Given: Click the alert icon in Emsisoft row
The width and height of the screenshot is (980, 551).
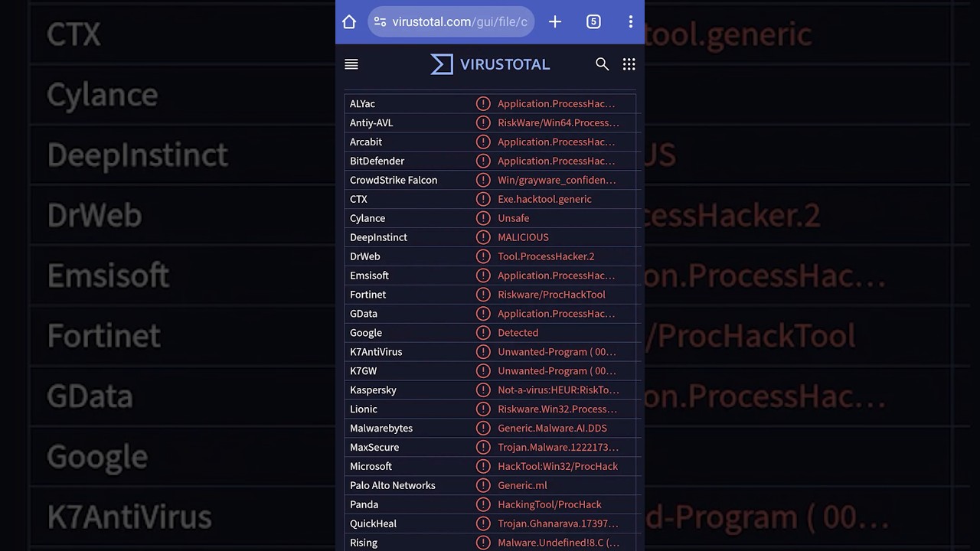Looking at the screenshot, I should point(483,275).
